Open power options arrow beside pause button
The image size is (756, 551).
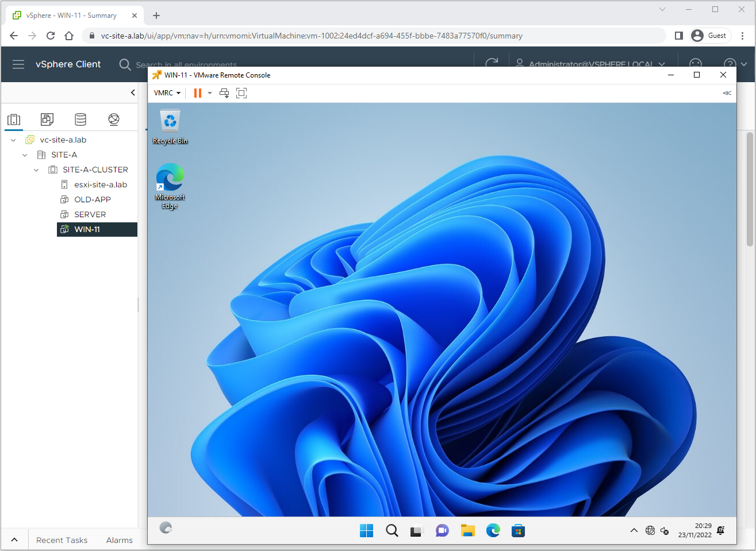[x=210, y=93]
